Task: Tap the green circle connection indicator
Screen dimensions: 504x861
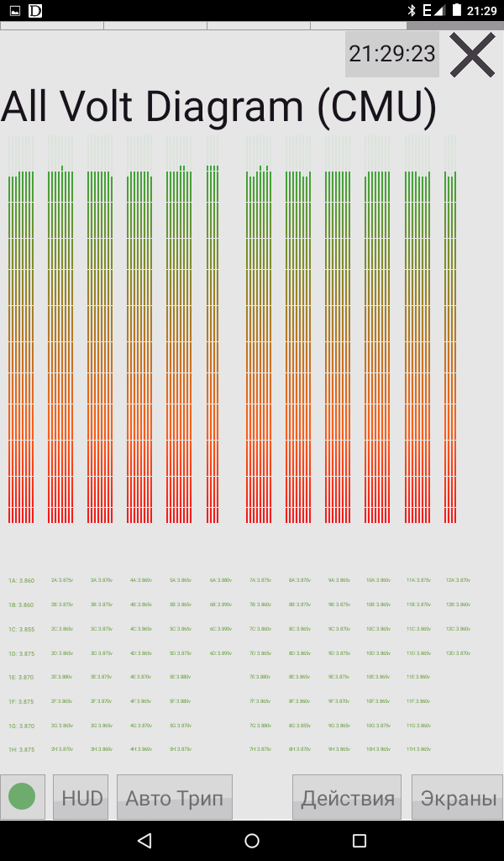Action: 22,796
